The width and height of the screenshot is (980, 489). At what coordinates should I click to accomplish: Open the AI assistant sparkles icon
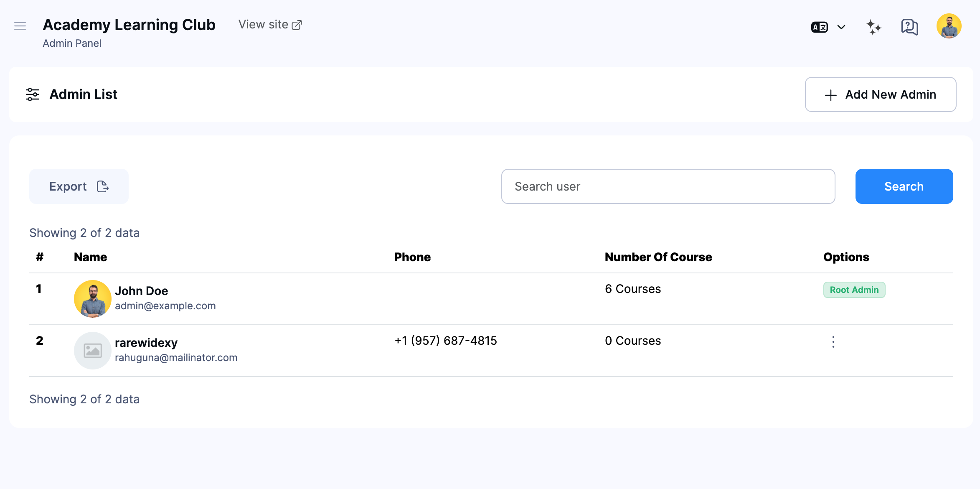point(873,26)
